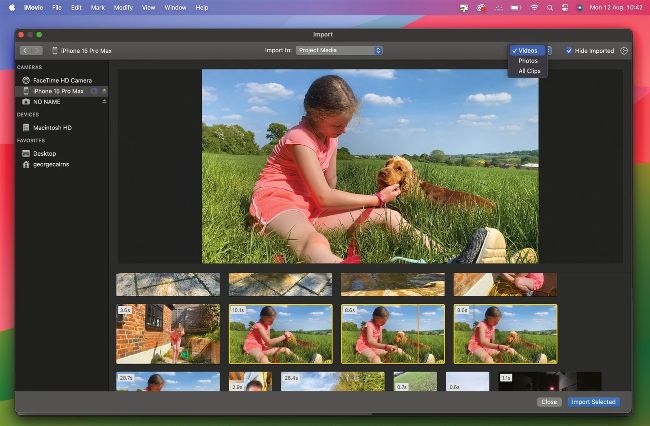
Task: Open the Apple menu
Action: click(12, 7)
